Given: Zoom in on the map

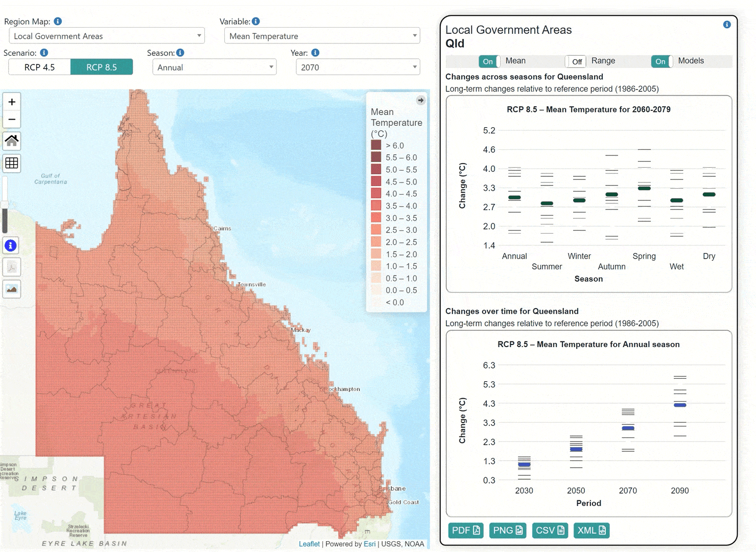Looking at the screenshot, I should coord(11,102).
